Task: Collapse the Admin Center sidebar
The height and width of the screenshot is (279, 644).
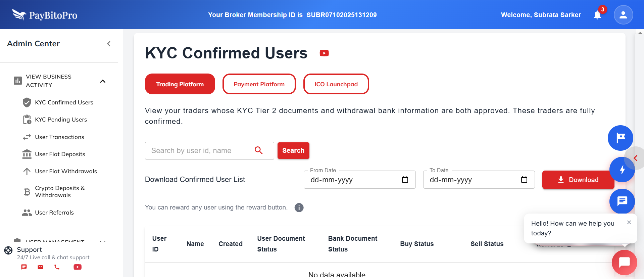Action: (109, 44)
